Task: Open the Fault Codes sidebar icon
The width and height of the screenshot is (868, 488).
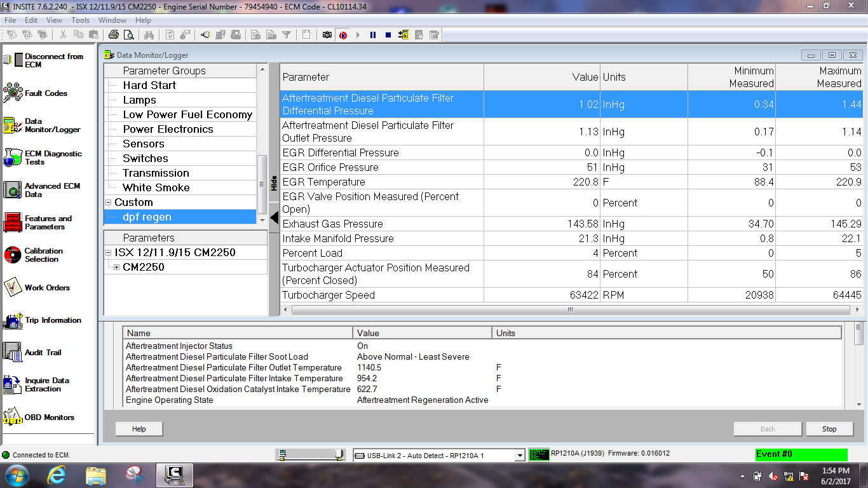Action: [13, 93]
